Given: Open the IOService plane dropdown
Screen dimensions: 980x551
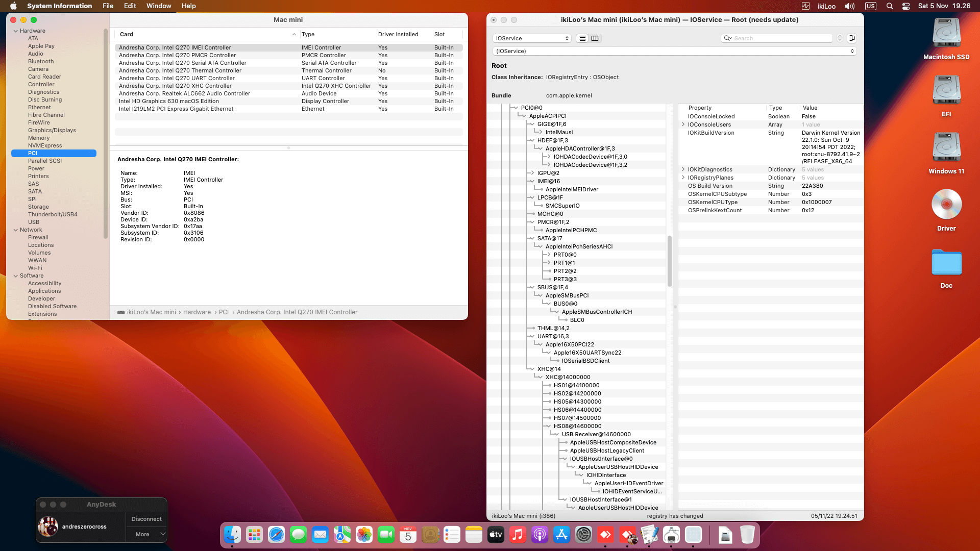Looking at the screenshot, I should (x=532, y=38).
